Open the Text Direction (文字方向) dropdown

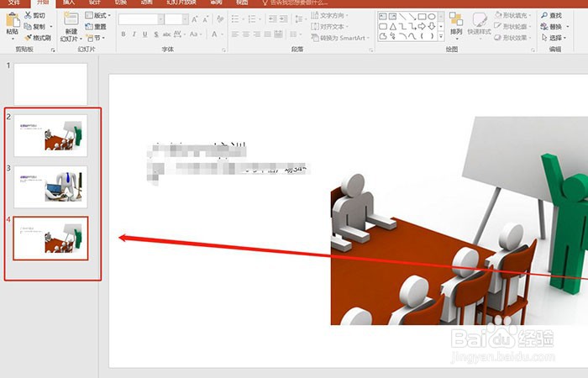[x=329, y=15]
